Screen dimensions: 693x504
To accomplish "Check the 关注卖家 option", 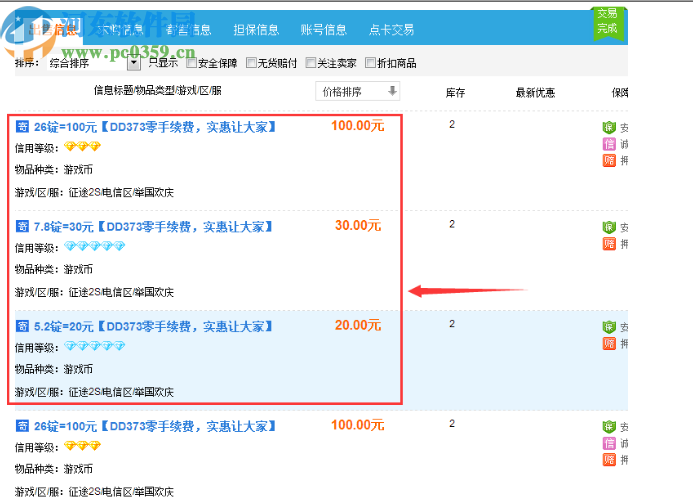I will [311, 63].
